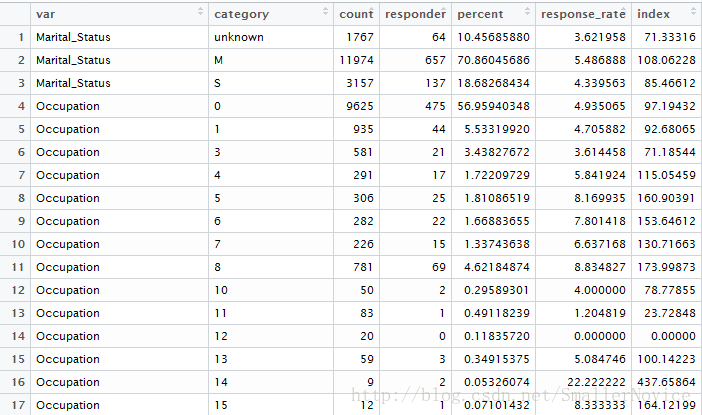Click index value 160.90391
Screen dimensions: 702x415
(x=667, y=198)
